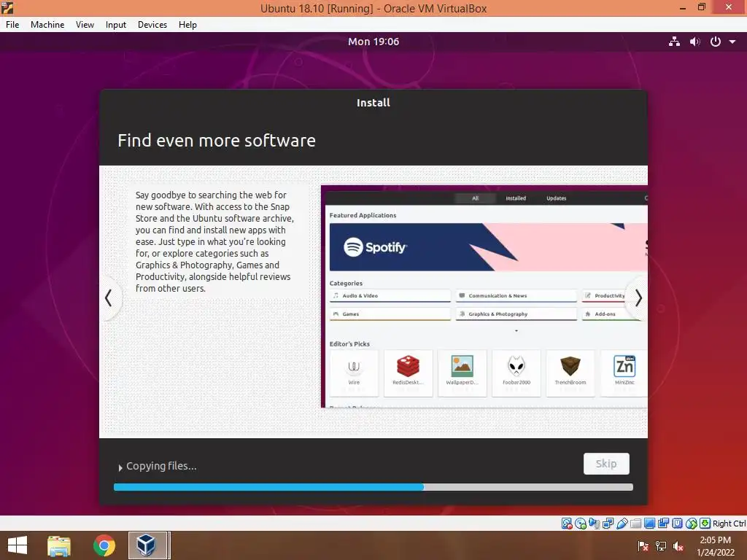Click the Spotify featured banner
Image resolution: width=747 pixels, height=560 pixels.
click(488, 247)
